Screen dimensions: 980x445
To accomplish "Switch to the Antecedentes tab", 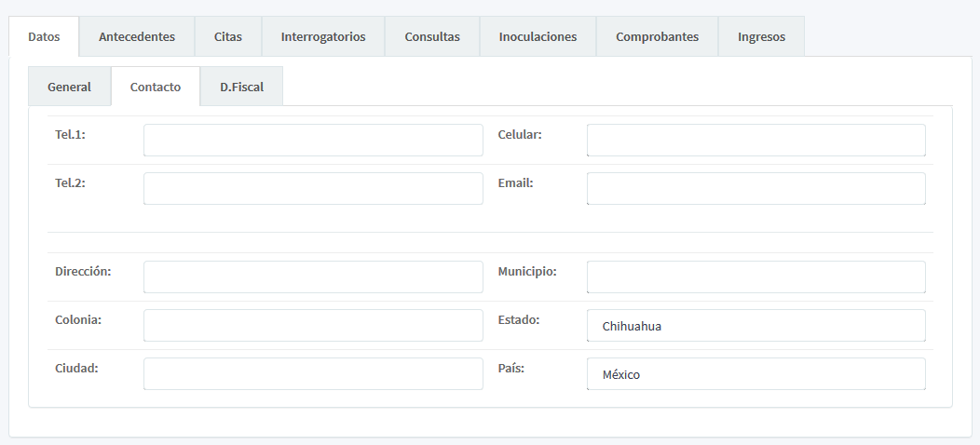I will point(137,37).
